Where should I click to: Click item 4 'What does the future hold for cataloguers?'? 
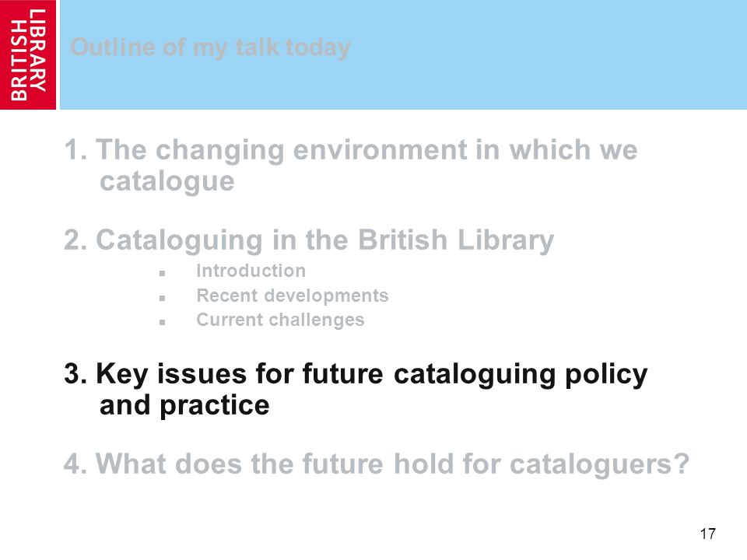pos(377,464)
